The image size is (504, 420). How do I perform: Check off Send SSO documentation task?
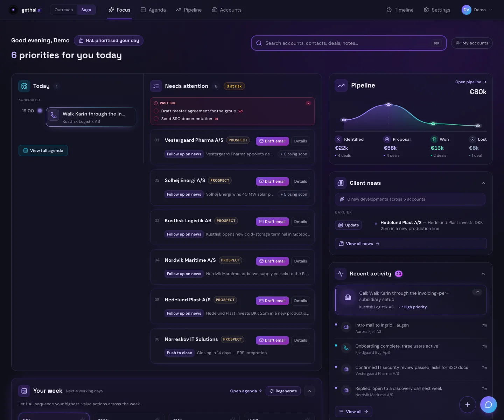tap(156, 119)
